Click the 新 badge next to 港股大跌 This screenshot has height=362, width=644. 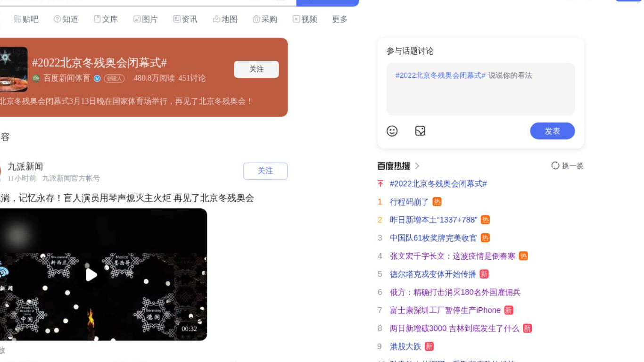(x=429, y=346)
